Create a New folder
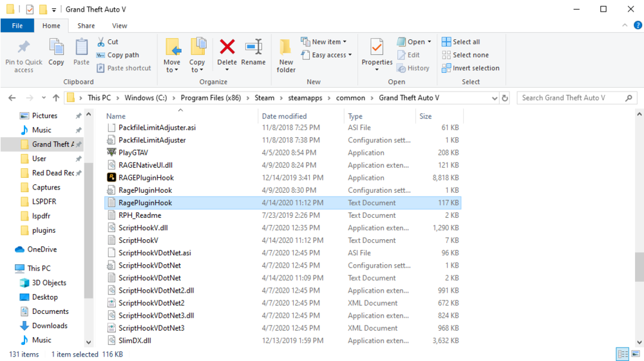644x361 pixels. (286, 56)
